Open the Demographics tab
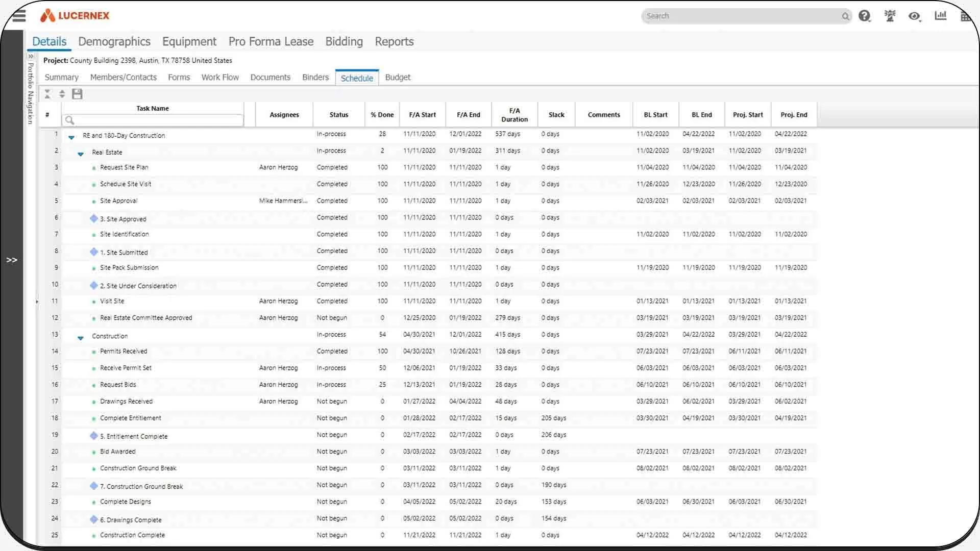The height and width of the screenshot is (551, 980). (x=114, y=41)
